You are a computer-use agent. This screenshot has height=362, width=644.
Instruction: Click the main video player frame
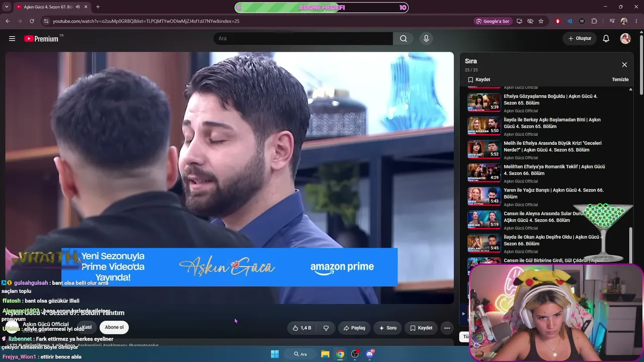229,177
